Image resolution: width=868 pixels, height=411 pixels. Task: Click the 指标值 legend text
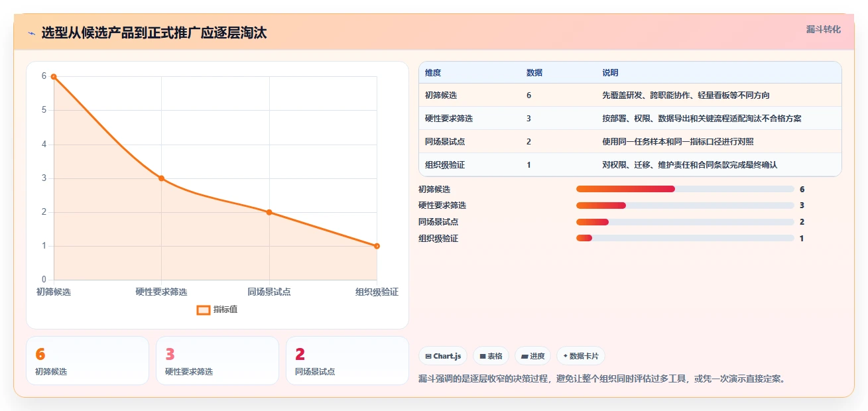tap(225, 310)
